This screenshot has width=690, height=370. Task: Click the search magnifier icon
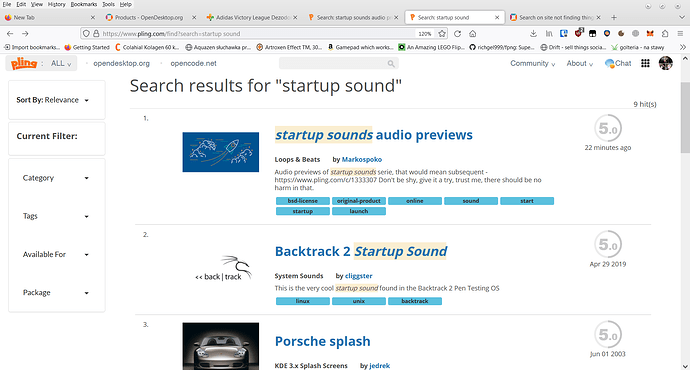coord(391,64)
